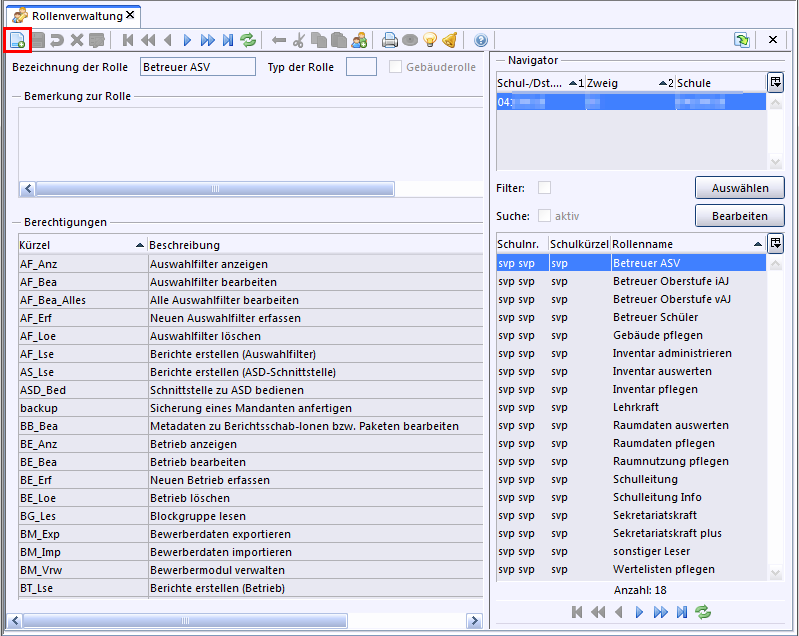Viewport: 799px width, 636px height.
Task: Click the help question mark icon
Action: click(480, 40)
